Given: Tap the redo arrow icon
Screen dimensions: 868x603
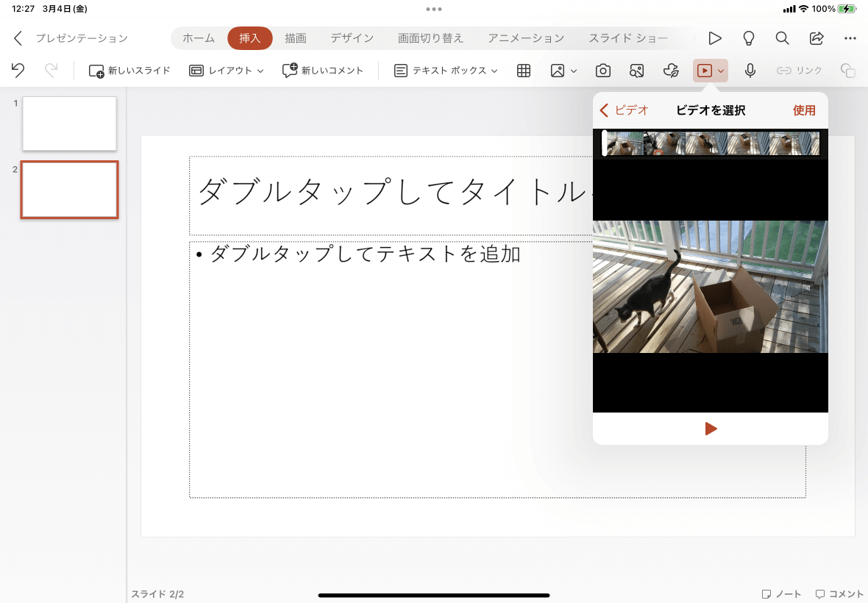Looking at the screenshot, I should click(x=51, y=71).
